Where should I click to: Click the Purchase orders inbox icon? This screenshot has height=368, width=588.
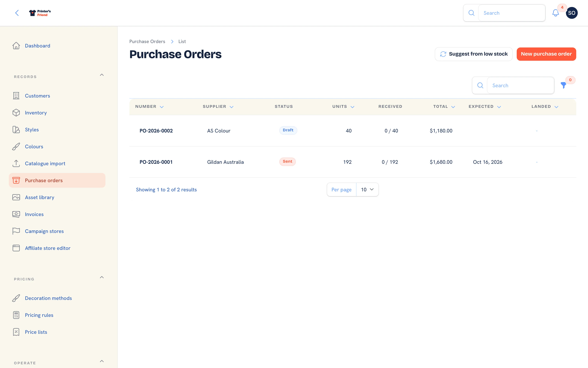pos(16,180)
